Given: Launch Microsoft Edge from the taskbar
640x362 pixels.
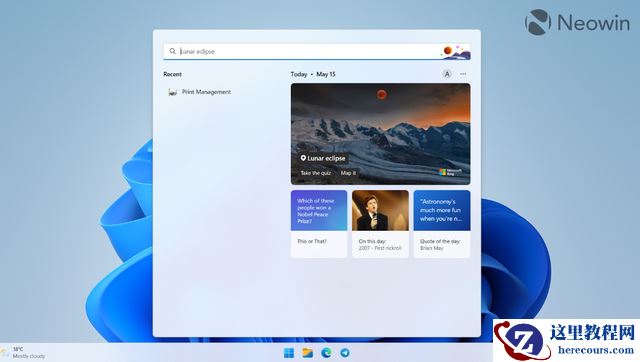Looking at the screenshot, I should point(326,353).
